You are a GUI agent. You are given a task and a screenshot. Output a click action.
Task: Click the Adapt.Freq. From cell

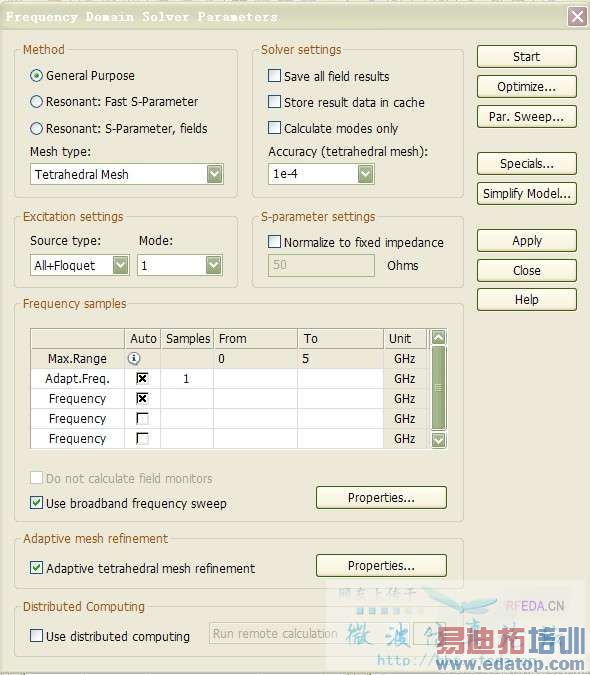point(255,379)
